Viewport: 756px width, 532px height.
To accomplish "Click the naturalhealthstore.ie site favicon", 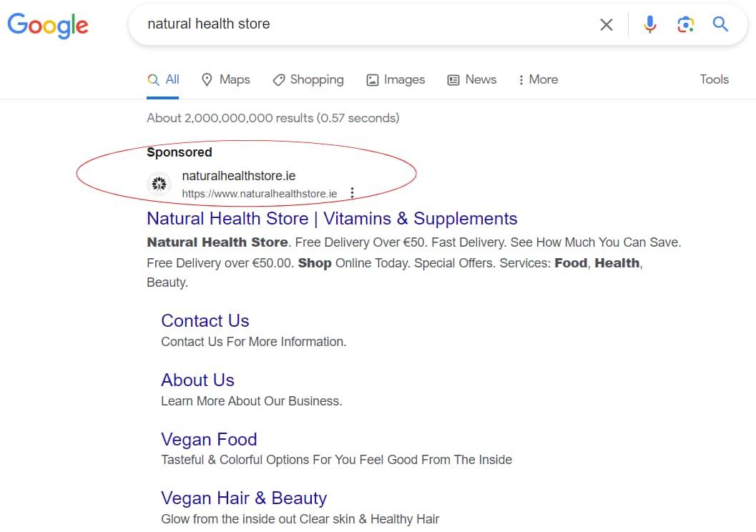I will (159, 184).
